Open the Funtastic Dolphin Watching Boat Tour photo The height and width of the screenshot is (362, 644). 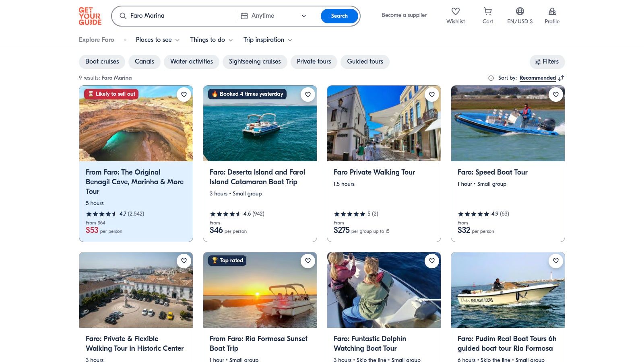pos(384,290)
